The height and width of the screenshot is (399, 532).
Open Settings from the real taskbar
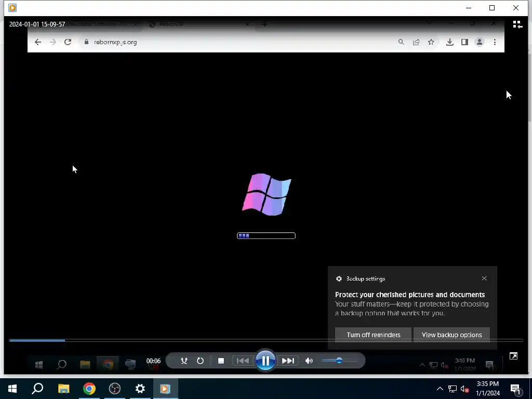click(140, 389)
